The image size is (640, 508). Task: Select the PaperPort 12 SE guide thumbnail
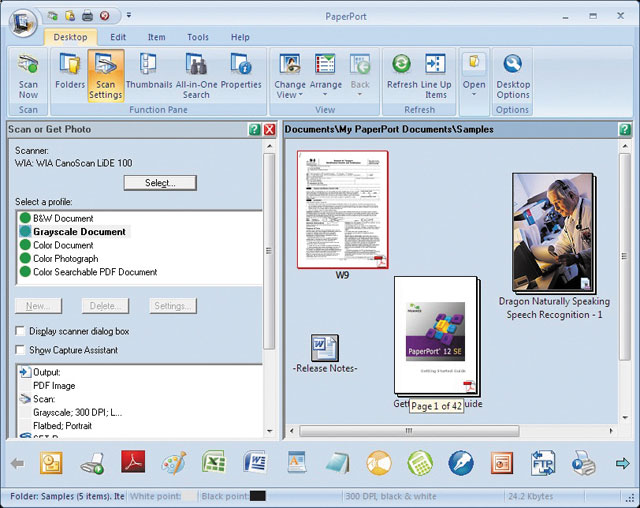[436, 335]
